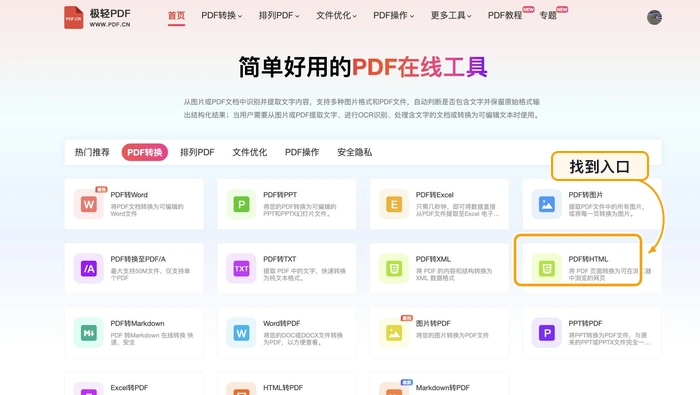The image size is (700, 395).
Task: Open the PDF转Word tool title
Action: [x=129, y=195]
